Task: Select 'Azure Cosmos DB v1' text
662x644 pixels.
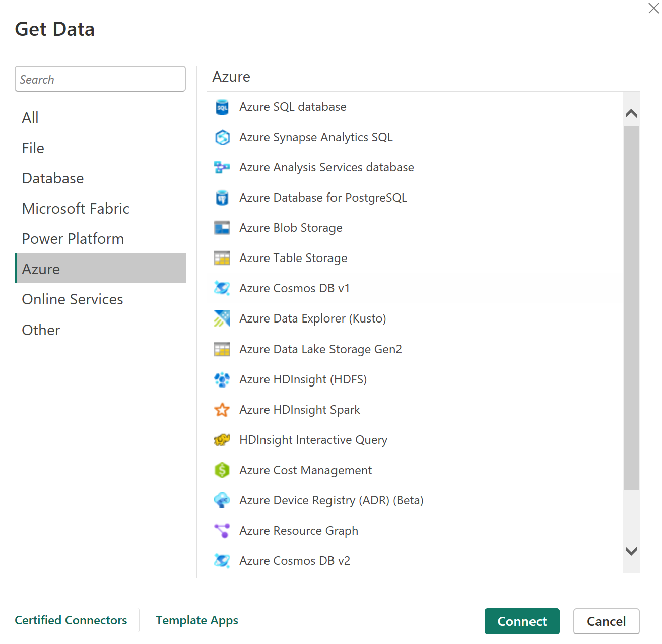Action: coord(294,288)
